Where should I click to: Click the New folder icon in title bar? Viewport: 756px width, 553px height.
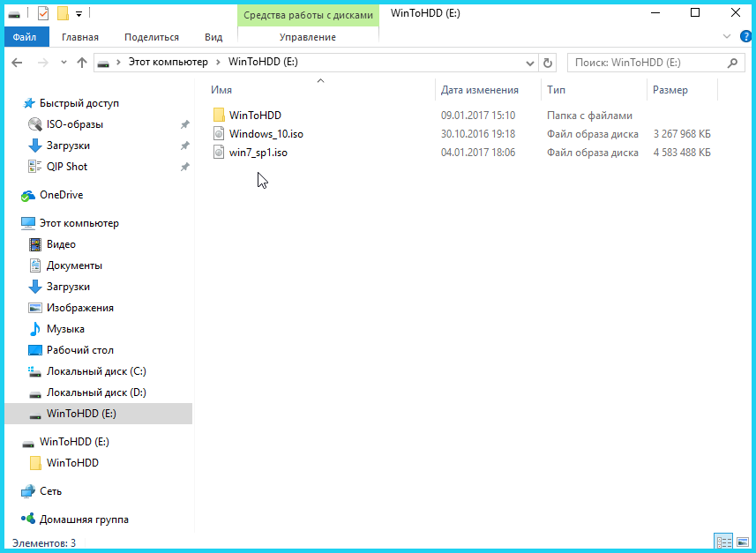coord(63,13)
